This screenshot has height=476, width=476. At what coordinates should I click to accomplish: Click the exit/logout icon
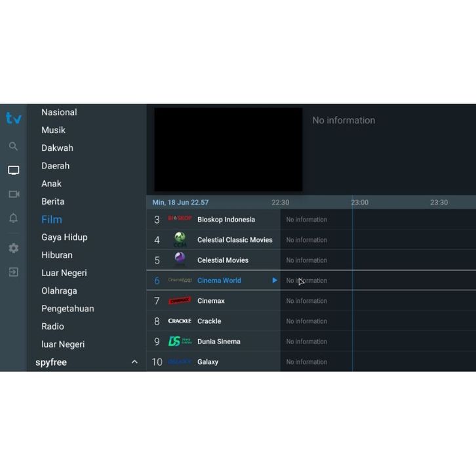(x=13, y=272)
